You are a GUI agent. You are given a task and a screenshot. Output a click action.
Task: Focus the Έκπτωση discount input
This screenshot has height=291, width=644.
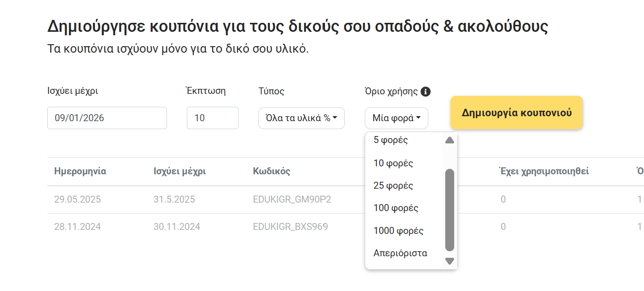(x=212, y=118)
